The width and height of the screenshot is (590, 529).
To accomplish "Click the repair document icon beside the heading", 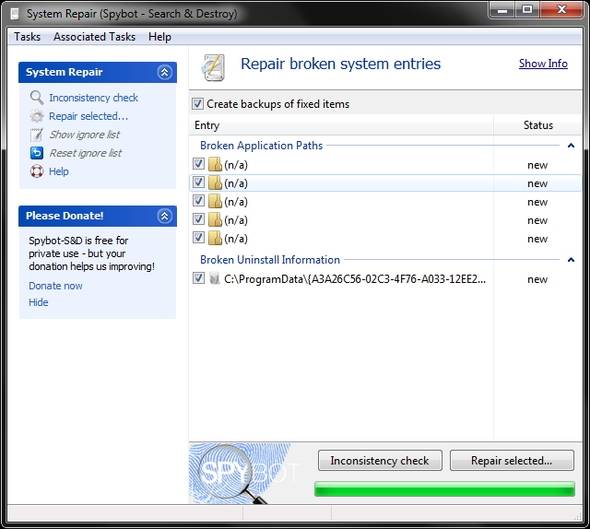I will (213, 67).
